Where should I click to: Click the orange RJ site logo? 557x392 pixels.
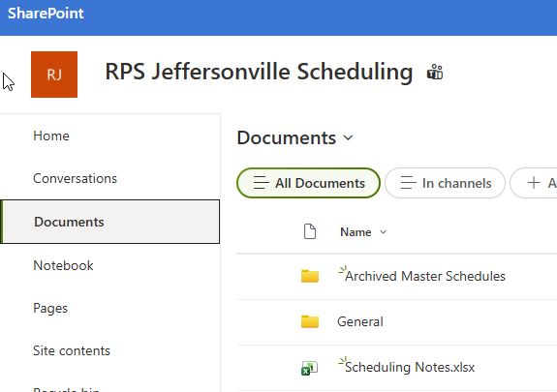[54, 75]
